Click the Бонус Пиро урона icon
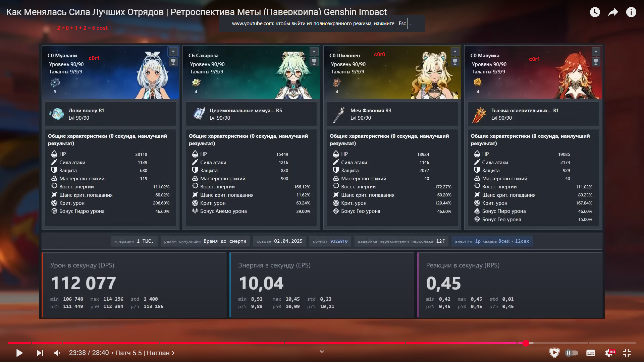The height and width of the screenshot is (362, 644). click(x=477, y=211)
